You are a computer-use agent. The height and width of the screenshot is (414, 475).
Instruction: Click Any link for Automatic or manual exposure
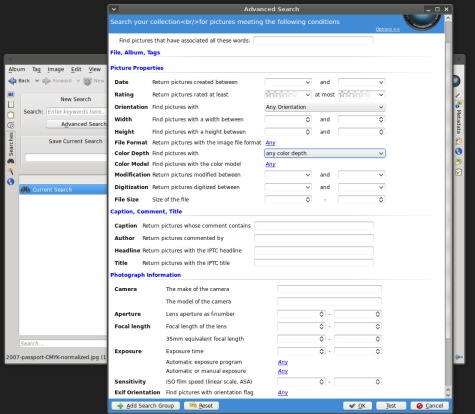pyautogui.click(x=283, y=371)
